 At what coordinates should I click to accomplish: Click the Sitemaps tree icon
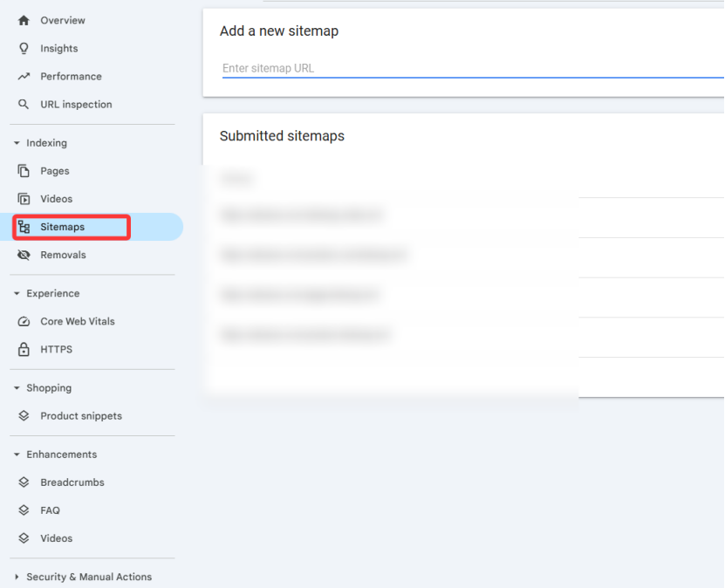coord(24,227)
